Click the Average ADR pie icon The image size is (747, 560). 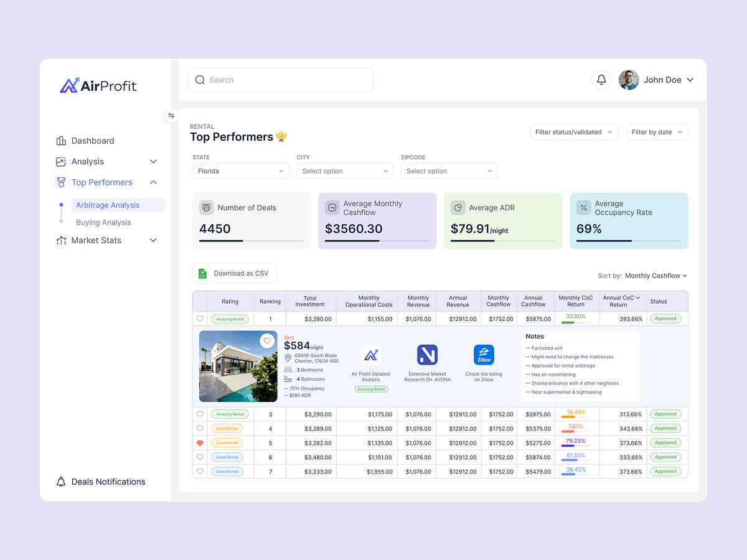(x=458, y=208)
